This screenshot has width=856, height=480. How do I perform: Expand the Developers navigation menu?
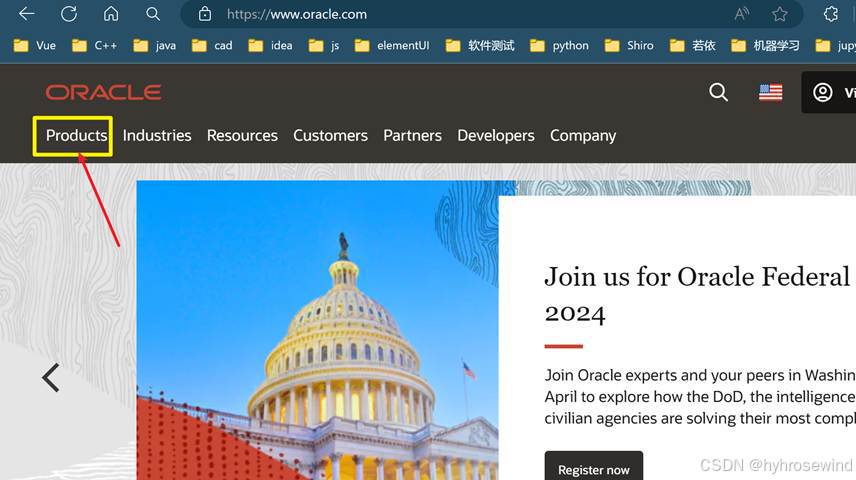click(496, 135)
